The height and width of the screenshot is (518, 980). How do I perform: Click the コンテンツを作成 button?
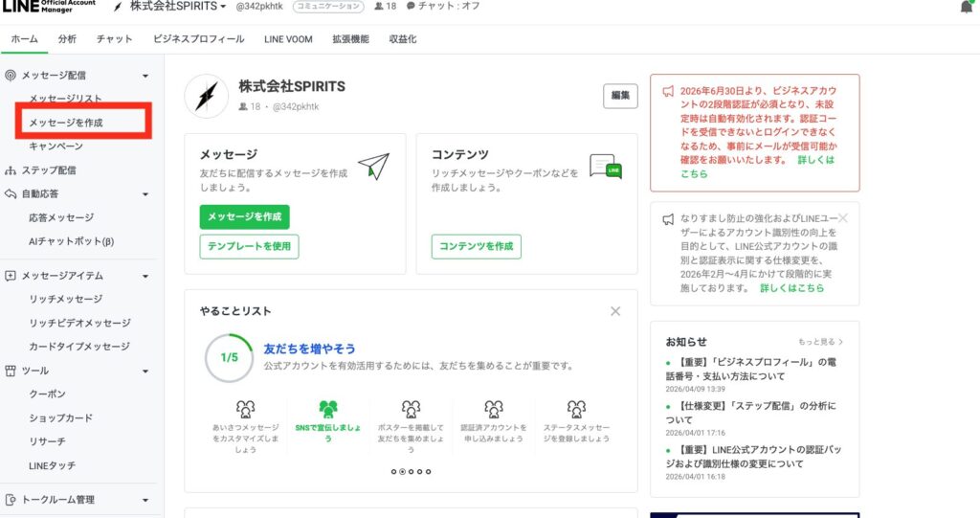(x=477, y=246)
